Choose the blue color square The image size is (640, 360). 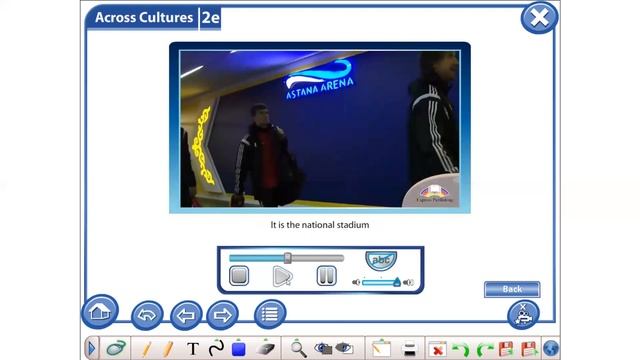(239, 349)
